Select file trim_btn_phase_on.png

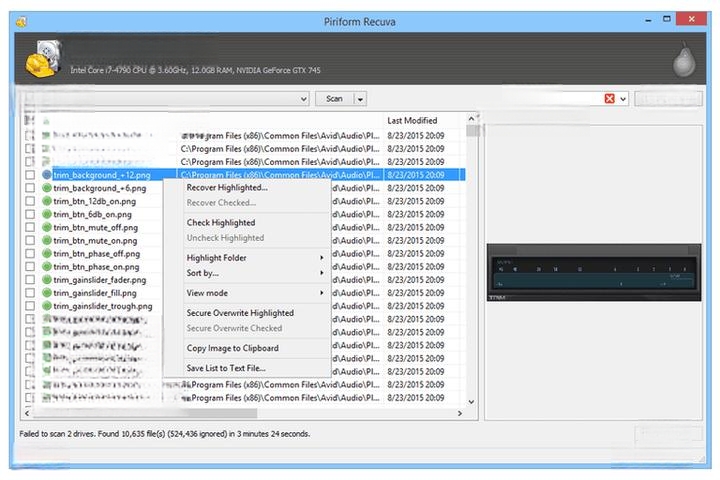pos(96,266)
